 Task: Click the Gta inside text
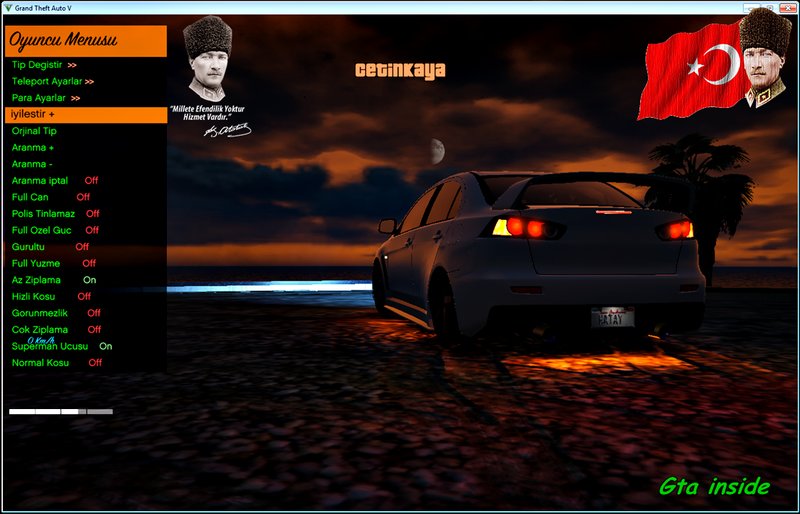714,486
